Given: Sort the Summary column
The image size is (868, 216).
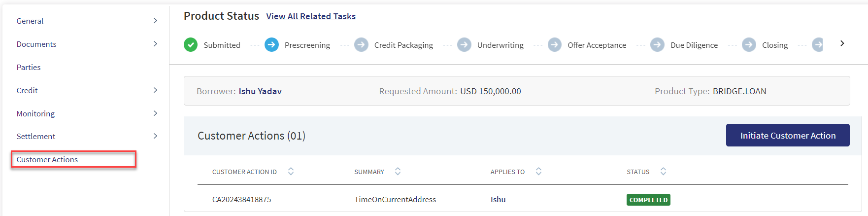Looking at the screenshot, I should tap(398, 171).
